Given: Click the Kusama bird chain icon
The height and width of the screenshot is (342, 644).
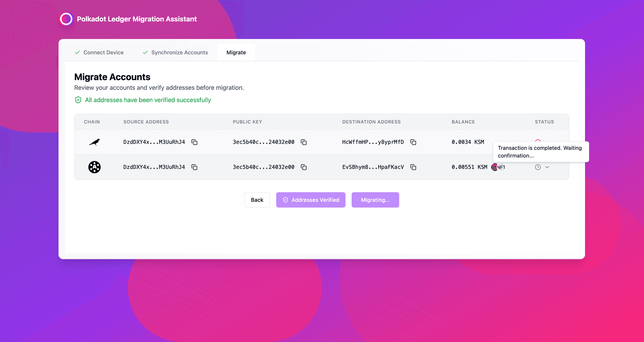Looking at the screenshot, I should tap(94, 142).
